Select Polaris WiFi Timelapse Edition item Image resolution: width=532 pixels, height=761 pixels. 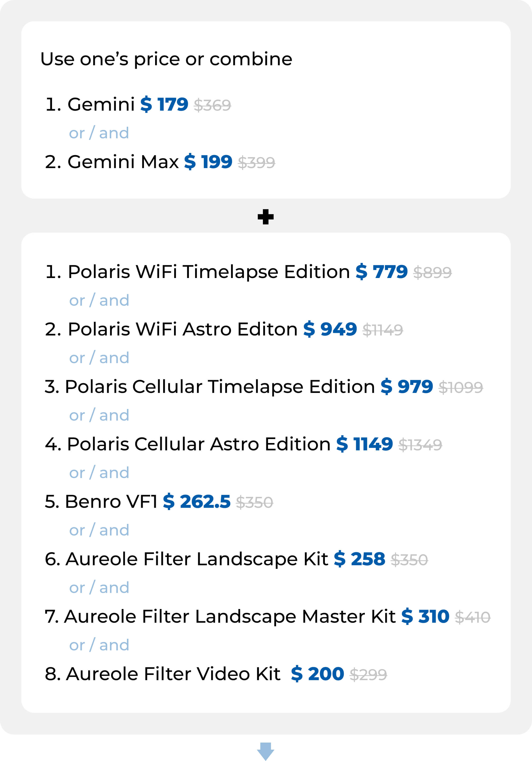click(209, 272)
